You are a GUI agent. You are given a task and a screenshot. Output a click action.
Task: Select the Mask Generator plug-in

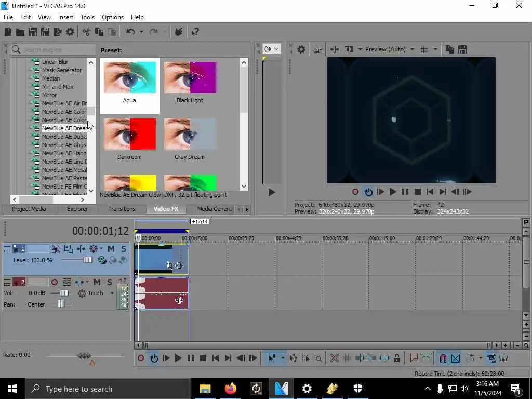pos(62,70)
